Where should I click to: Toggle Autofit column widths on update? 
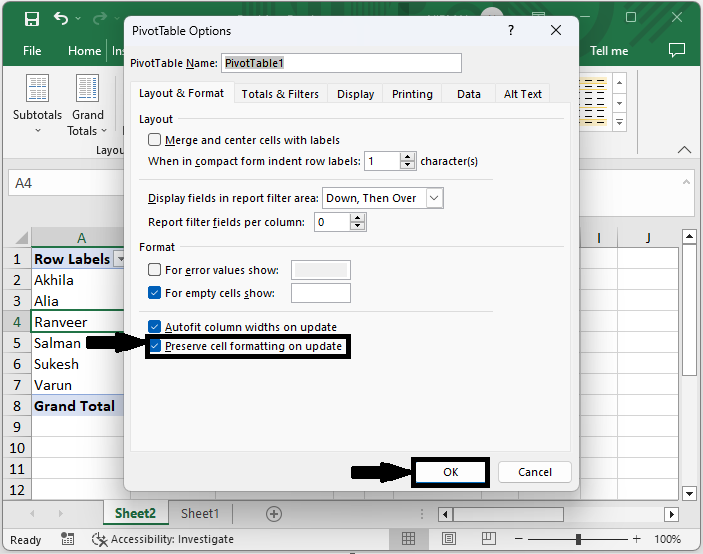(x=155, y=326)
